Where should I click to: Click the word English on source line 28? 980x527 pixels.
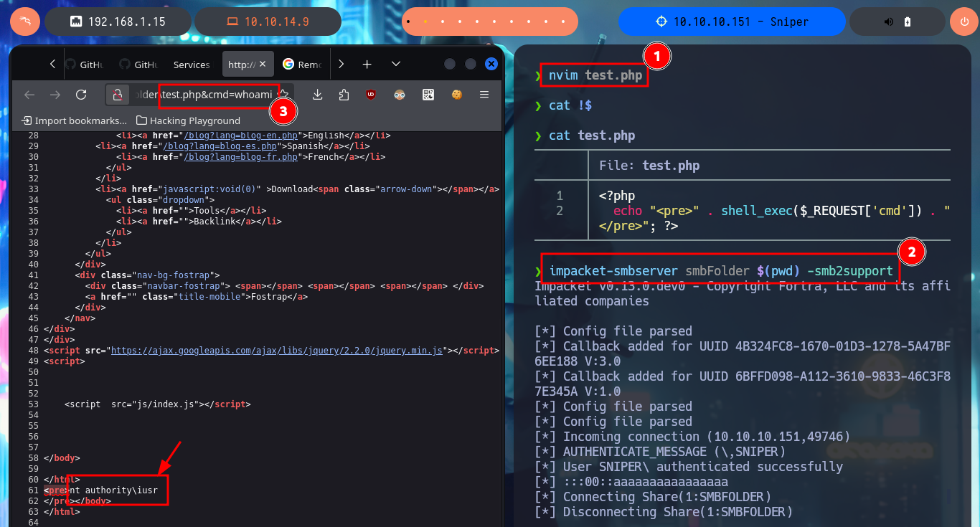point(326,135)
